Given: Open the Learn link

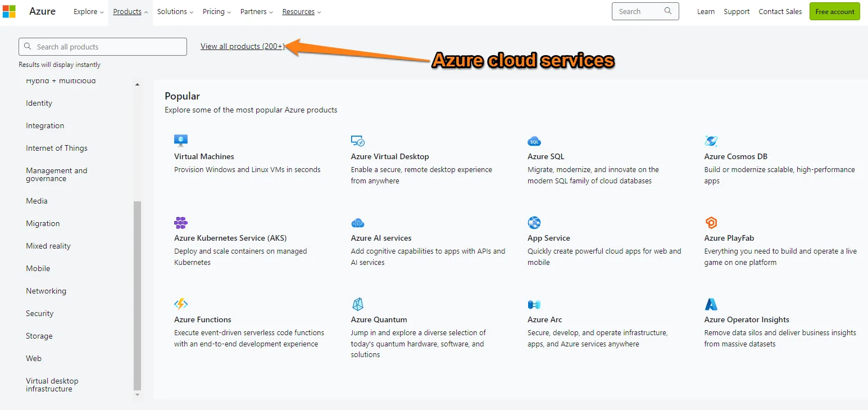Looking at the screenshot, I should tap(706, 12).
